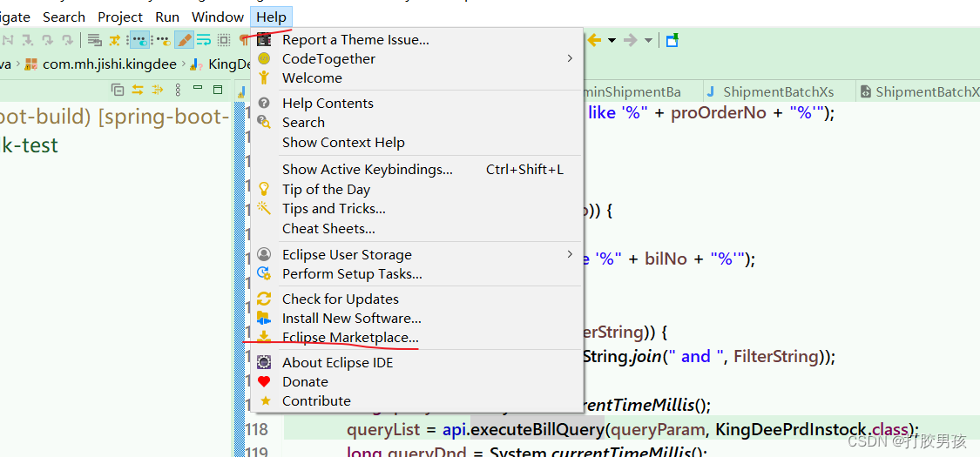Viewport: 980px width, 457px height.
Task: Click the first grayed-out debug step icon
Action: click(x=8, y=40)
